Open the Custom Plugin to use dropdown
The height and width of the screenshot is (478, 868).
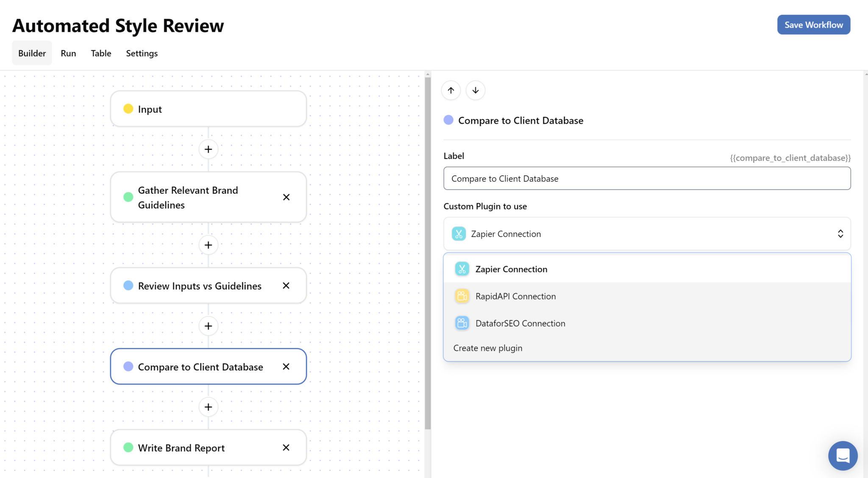click(x=646, y=233)
